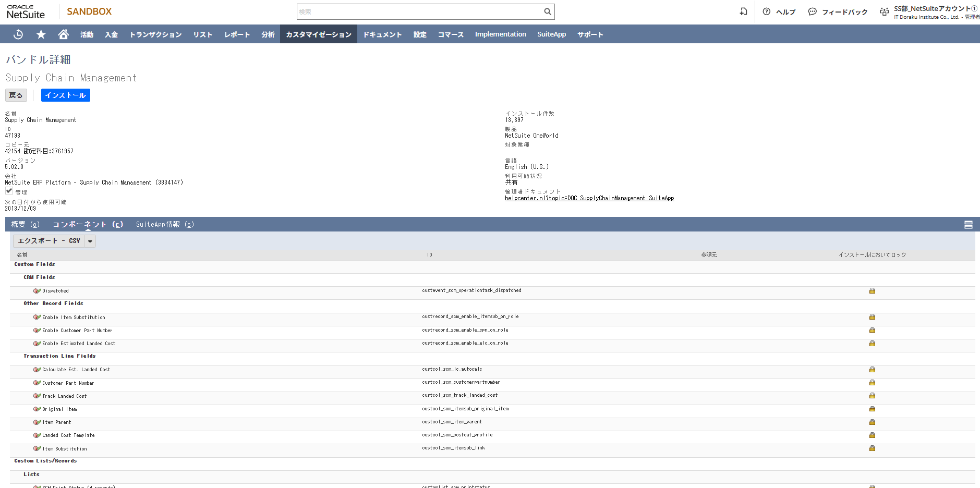Click the feedback speech bubble icon
This screenshot has width=980, height=488.
coord(812,11)
